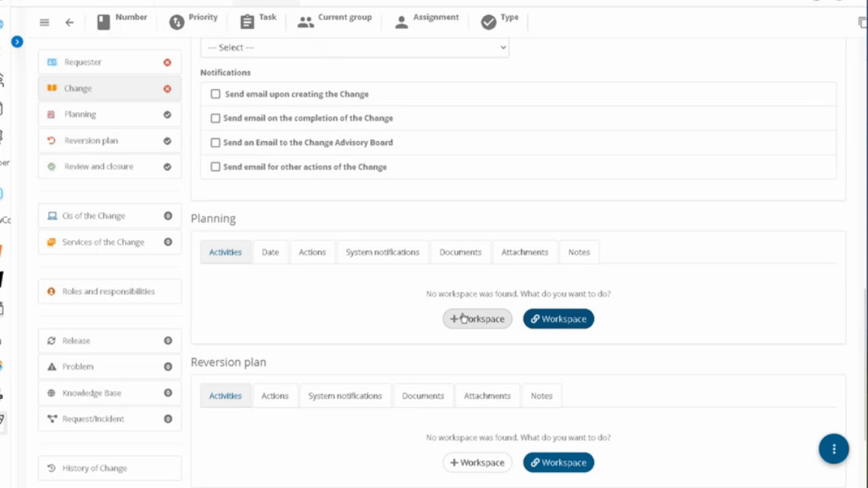
Task: Expand Cis of the Change section
Action: 110,216
